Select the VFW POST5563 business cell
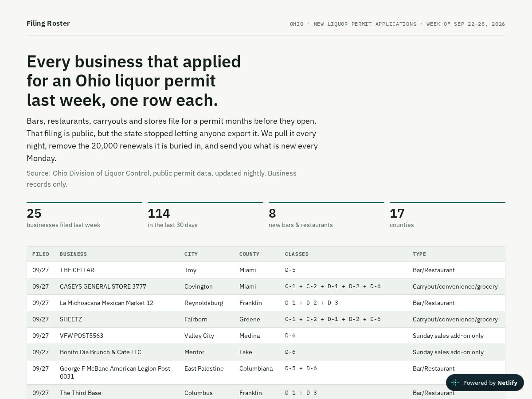 click(82, 336)
